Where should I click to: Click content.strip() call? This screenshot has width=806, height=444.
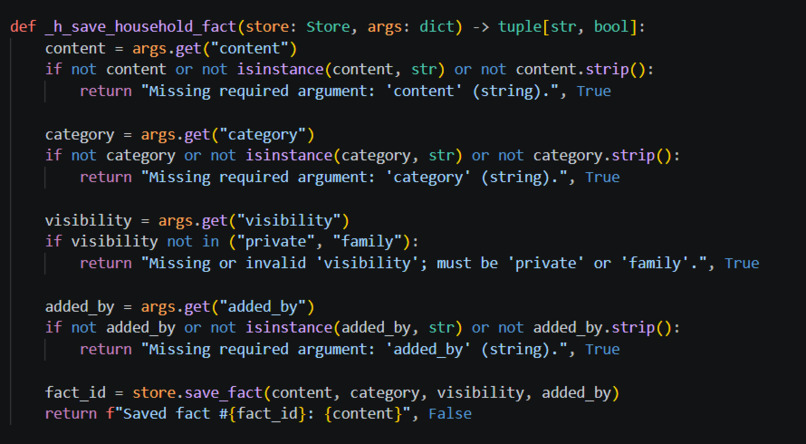pos(581,69)
